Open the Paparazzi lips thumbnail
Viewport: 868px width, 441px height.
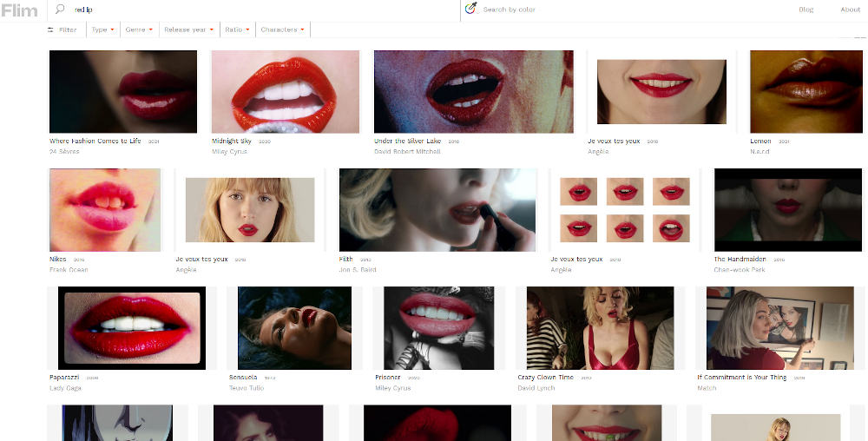coord(132,328)
